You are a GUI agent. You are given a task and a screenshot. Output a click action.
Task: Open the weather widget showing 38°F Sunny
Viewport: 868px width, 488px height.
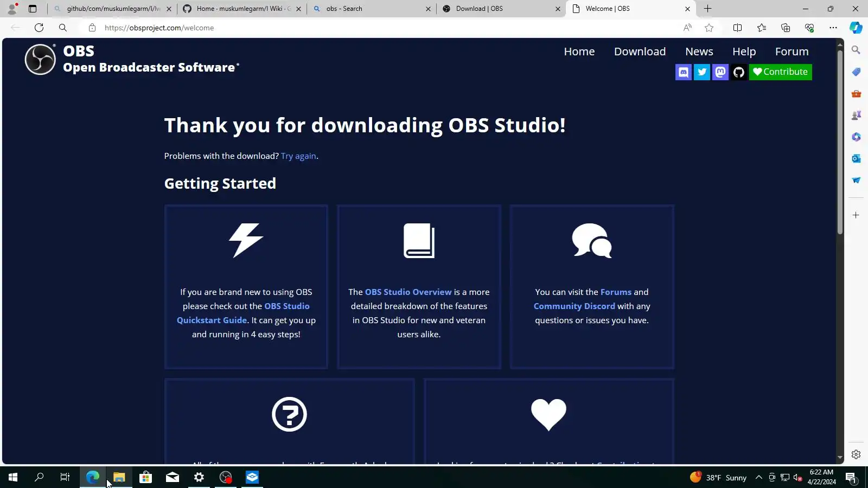pos(718,477)
